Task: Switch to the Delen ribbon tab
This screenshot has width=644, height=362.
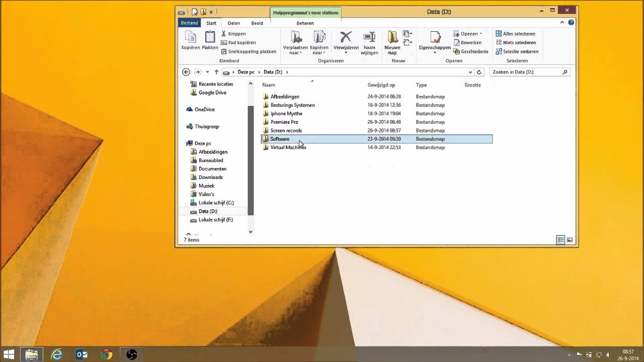Action: 233,23
